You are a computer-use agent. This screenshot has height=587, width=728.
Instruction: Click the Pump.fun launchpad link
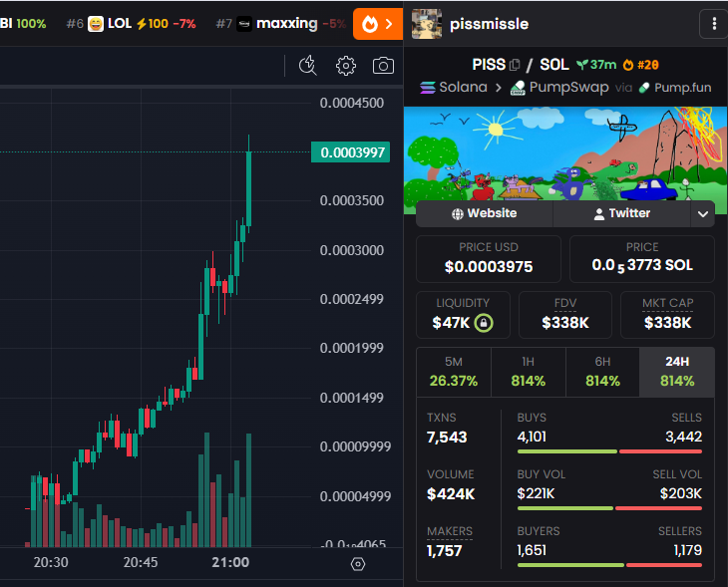(x=675, y=88)
